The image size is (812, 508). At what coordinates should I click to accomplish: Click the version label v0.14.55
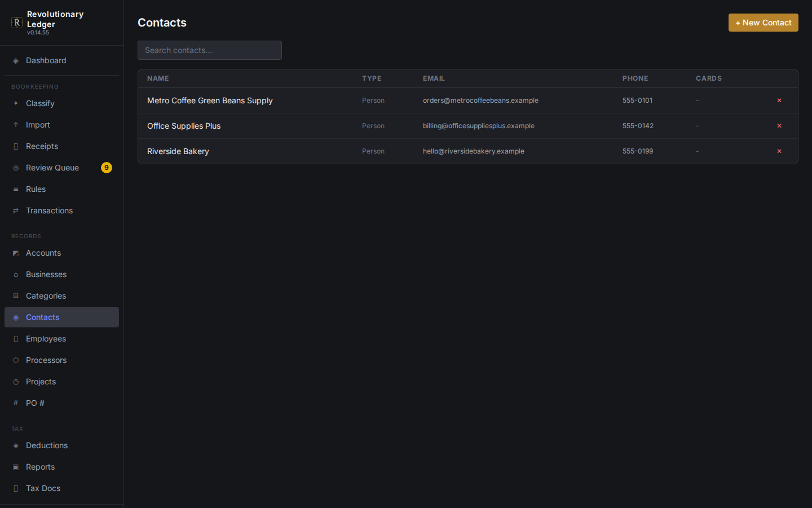click(38, 33)
